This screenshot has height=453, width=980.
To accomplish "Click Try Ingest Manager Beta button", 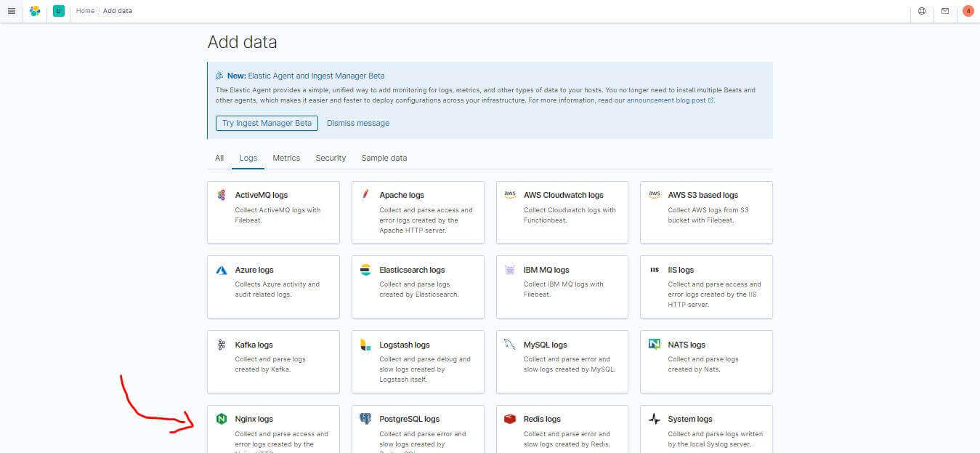I will tap(267, 123).
